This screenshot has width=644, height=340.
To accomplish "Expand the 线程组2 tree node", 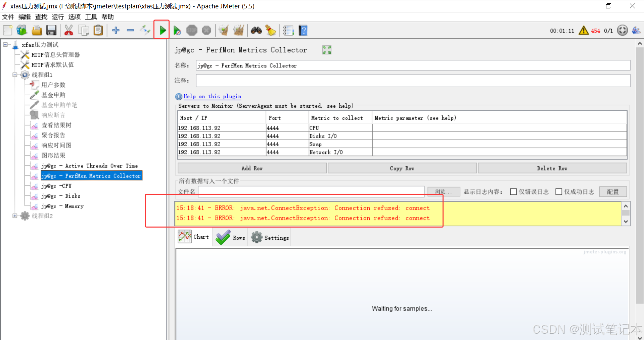I will click(x=15, y=216).
